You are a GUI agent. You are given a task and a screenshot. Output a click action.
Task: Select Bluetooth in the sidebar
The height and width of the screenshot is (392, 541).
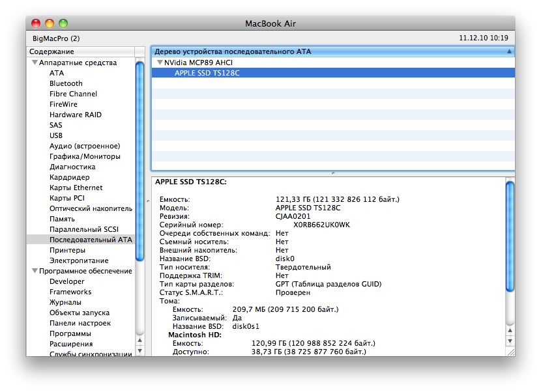pyautogui.click(x=66, y=84)
